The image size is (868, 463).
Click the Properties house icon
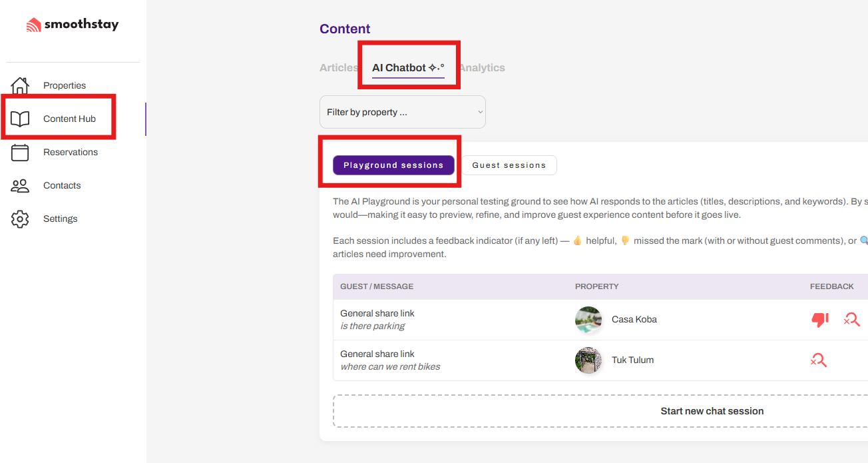[21, 85]
